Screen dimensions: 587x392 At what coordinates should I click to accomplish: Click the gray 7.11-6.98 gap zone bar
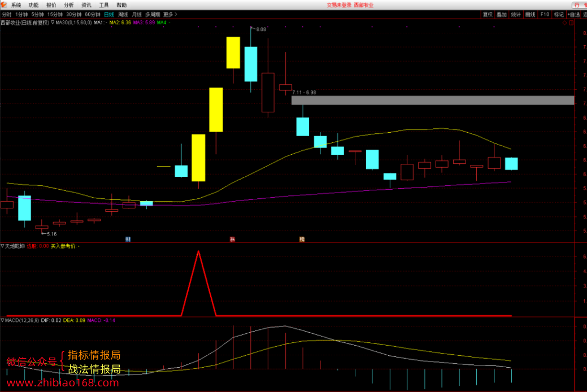pyautogui.click(x=433, y=101)
